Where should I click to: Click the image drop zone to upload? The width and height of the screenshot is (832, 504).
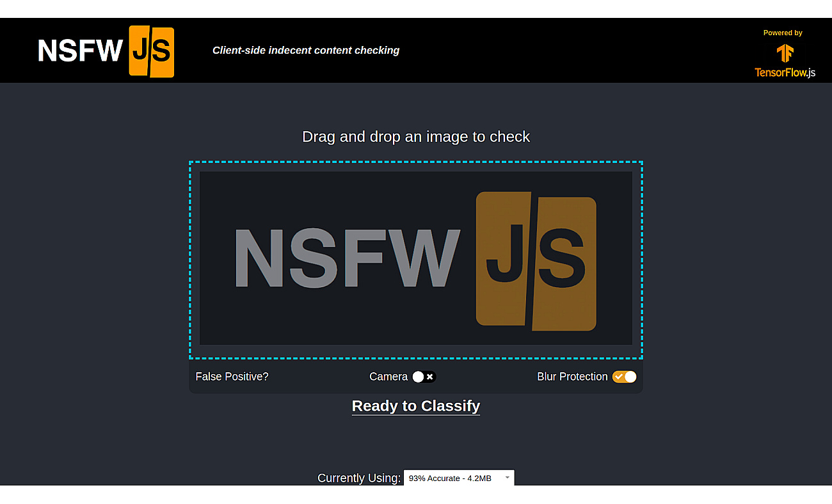tap(416, 260)
